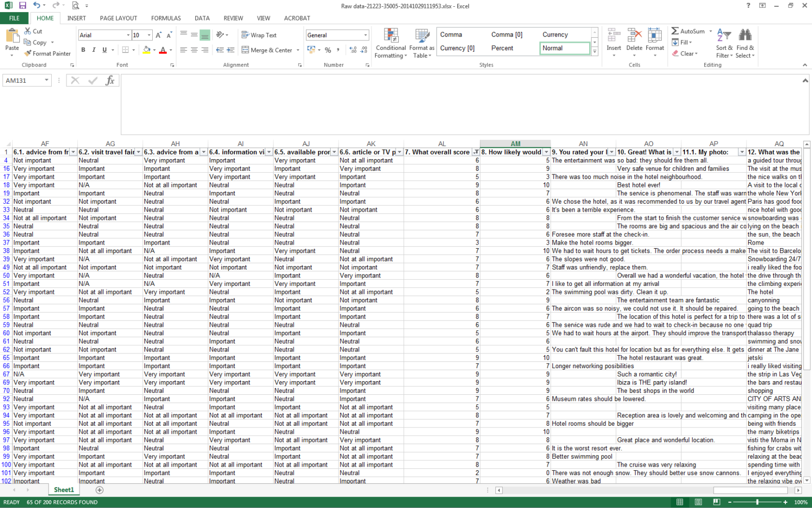Select the Fill Color bucket icon
812x508 pixels.
148,50
